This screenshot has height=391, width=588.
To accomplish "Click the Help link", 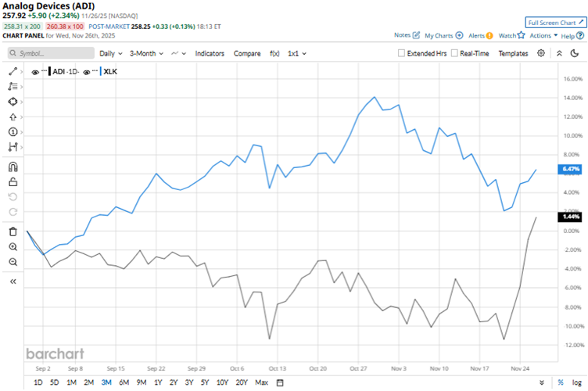I will coord(568,36).
